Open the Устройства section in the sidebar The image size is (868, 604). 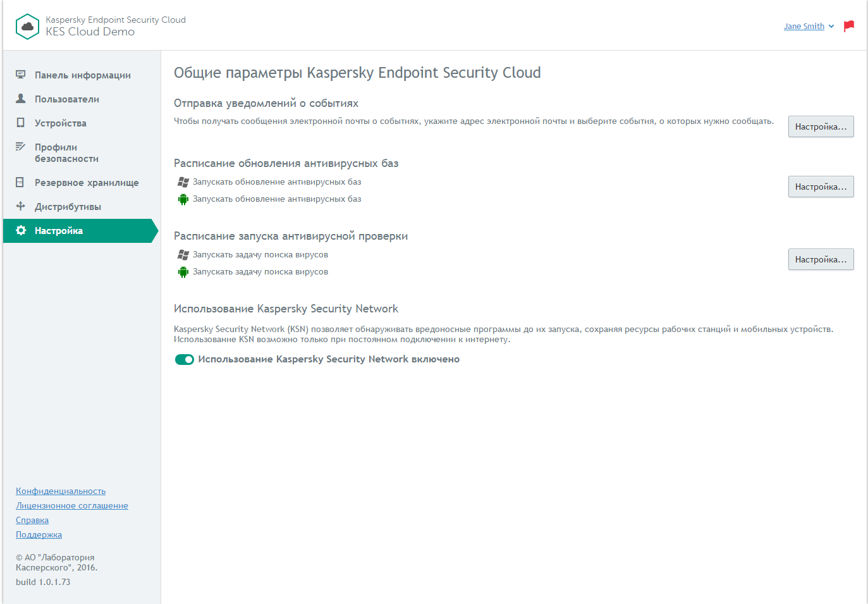point(61,123)
